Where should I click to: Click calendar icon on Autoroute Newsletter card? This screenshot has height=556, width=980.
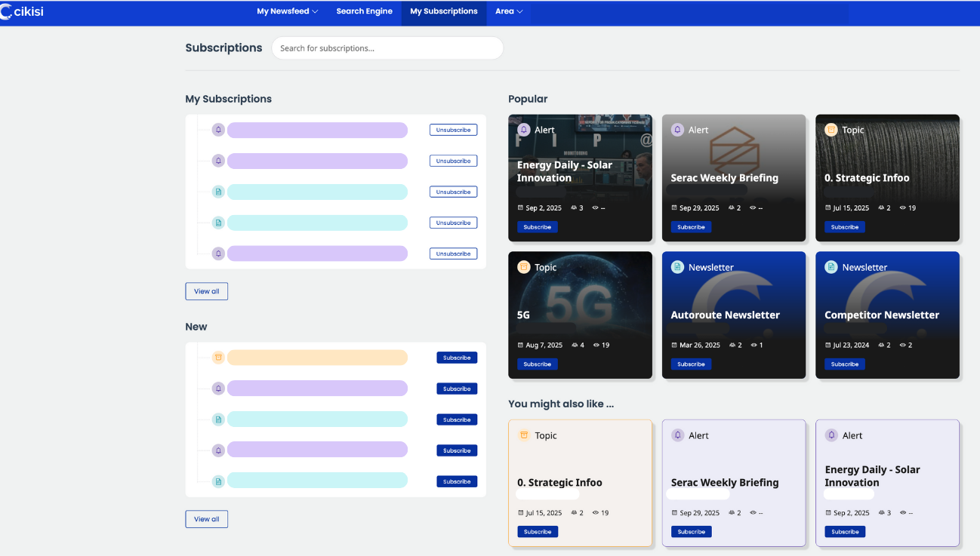pos(674,345)
